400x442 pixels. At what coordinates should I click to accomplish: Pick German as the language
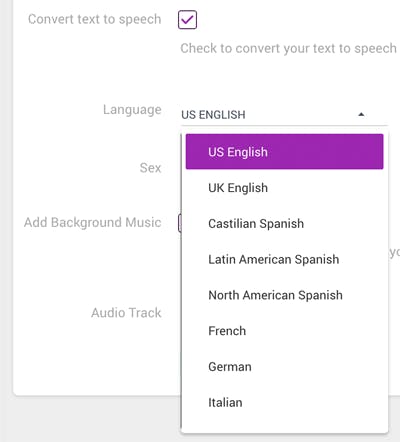[284, 367]
